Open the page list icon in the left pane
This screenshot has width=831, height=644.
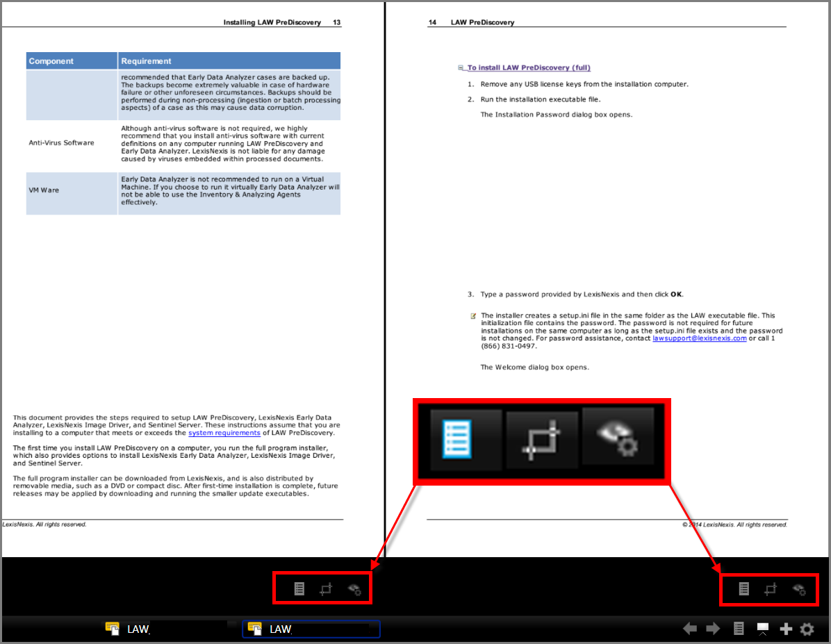(x=299, y=588)
